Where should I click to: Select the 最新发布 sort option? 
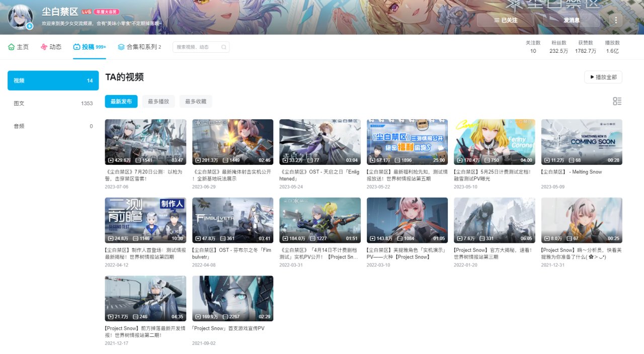[x=121, y=102]
